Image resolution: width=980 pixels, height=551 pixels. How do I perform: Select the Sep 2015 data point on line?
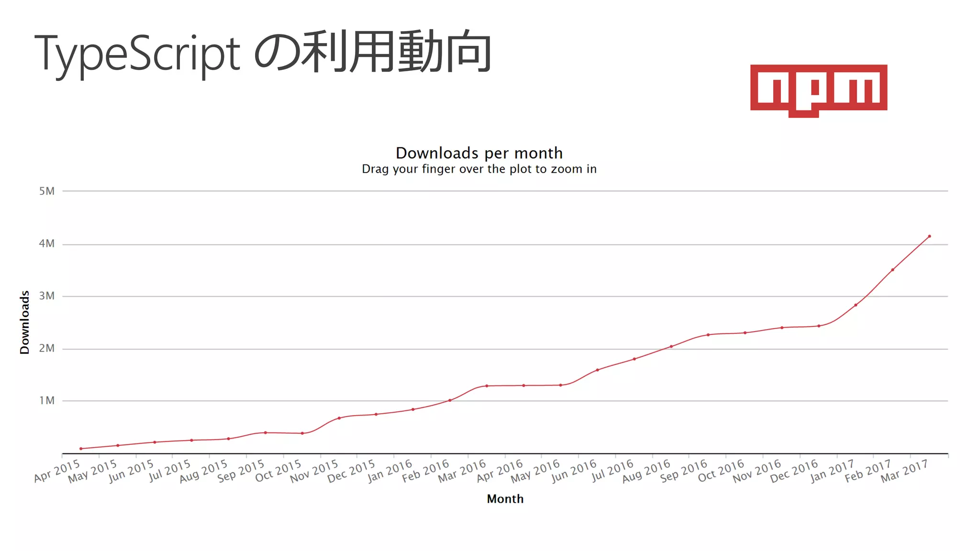coord(266,433)
